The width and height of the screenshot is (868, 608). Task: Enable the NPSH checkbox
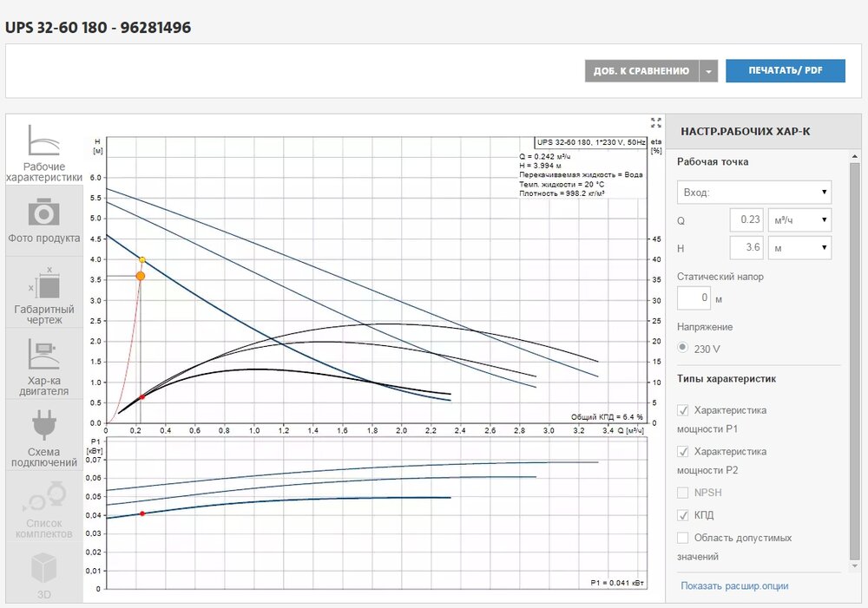(x=683, y=493)
